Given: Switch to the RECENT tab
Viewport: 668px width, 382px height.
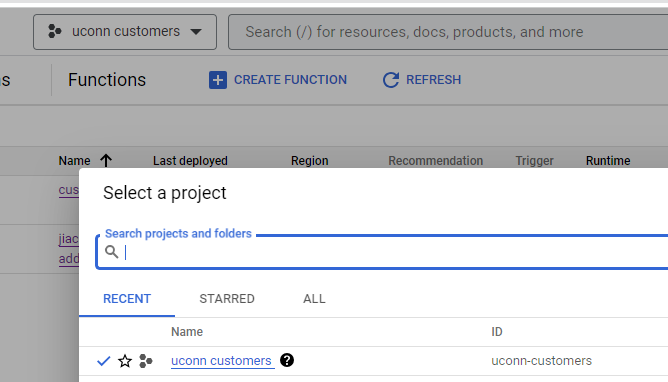Looking at the screenshot, I should click(x=127, y=299).
